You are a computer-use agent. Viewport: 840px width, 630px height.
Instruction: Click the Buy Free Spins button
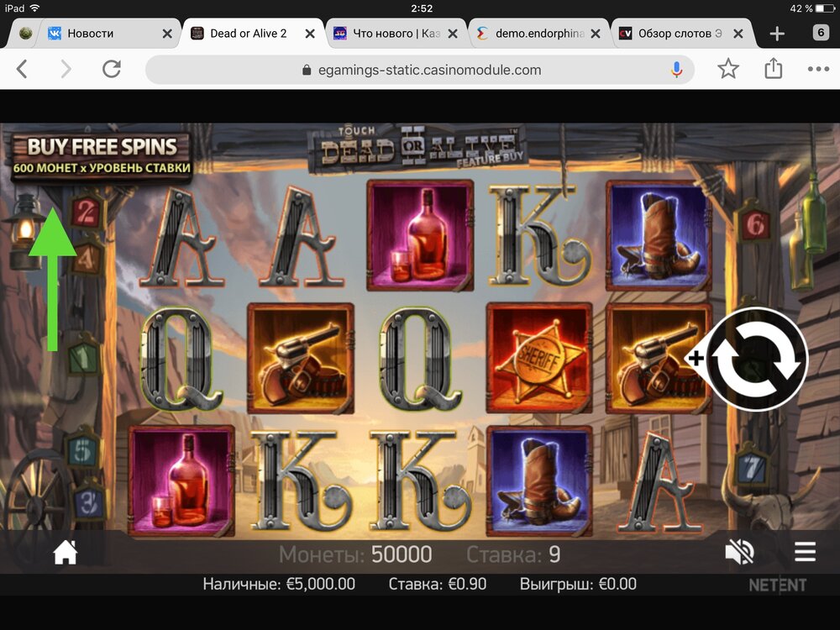[x=102, y=156]
